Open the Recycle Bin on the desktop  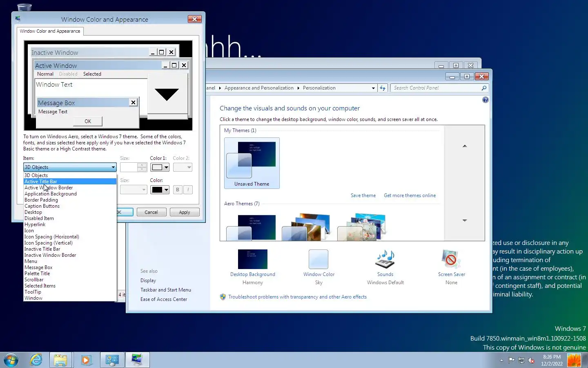(24, 7)
